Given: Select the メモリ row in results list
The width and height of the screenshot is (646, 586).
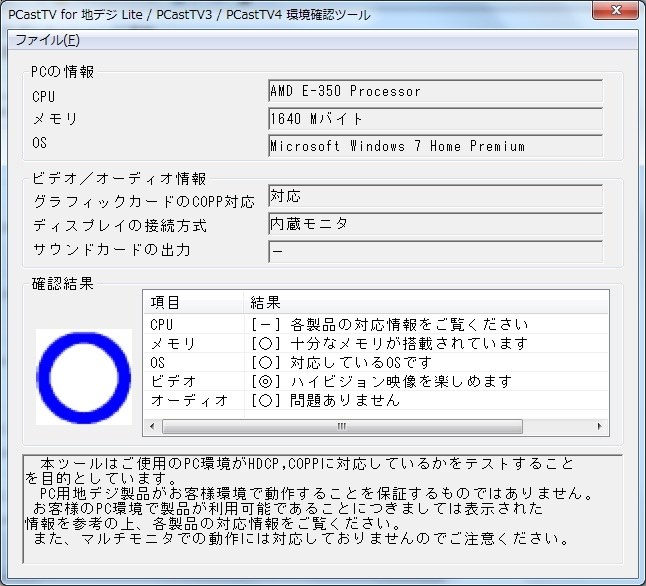Looking at the screenshot, I should pyautogui.click(x=376, y=343).
